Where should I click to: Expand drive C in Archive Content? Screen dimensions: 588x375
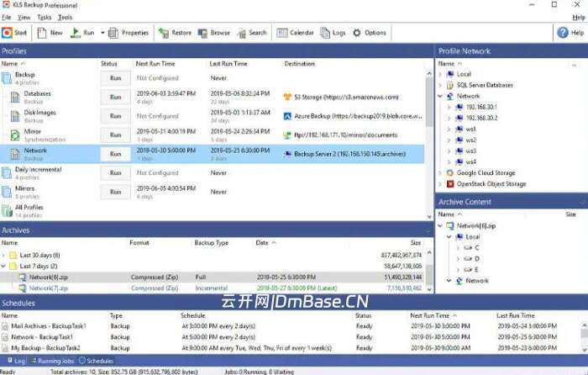click(x=459, y=248)
